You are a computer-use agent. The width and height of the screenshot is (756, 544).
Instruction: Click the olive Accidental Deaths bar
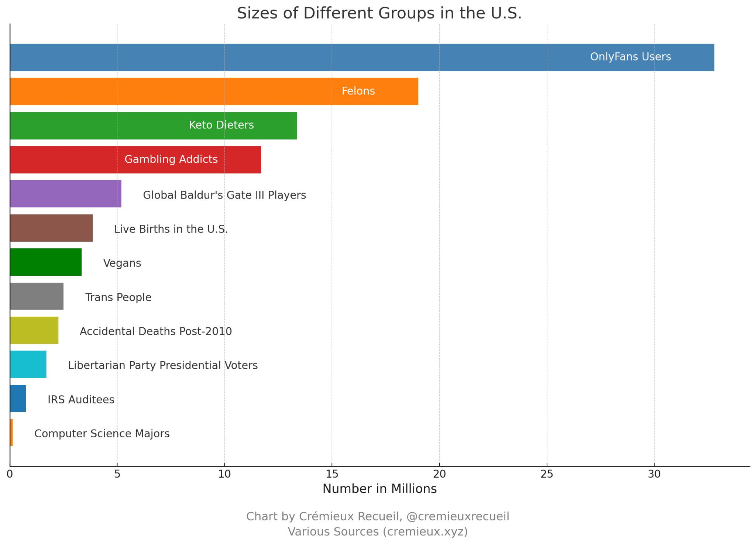[x=34, y=330]
